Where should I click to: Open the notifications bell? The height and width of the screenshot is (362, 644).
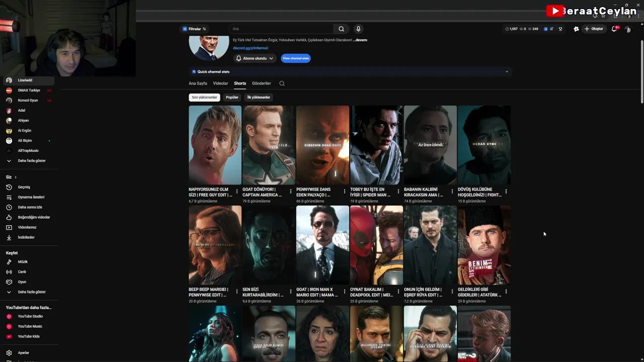tap(614, 29)
